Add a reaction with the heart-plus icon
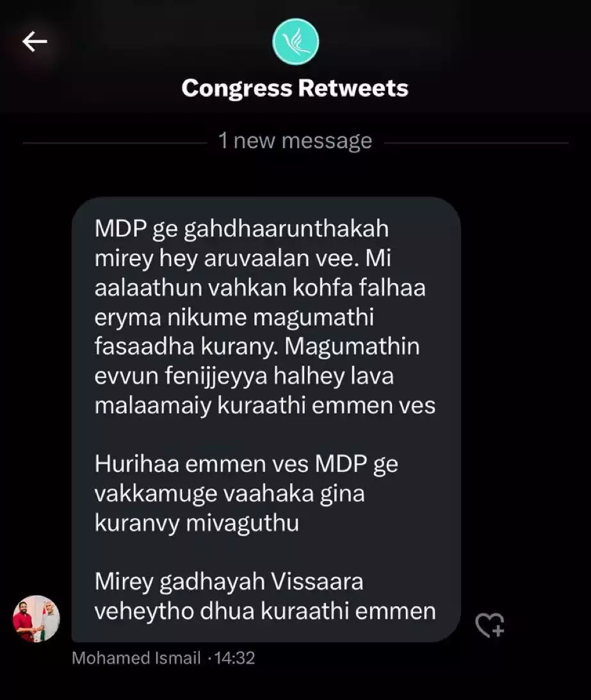 coord(490,624)
